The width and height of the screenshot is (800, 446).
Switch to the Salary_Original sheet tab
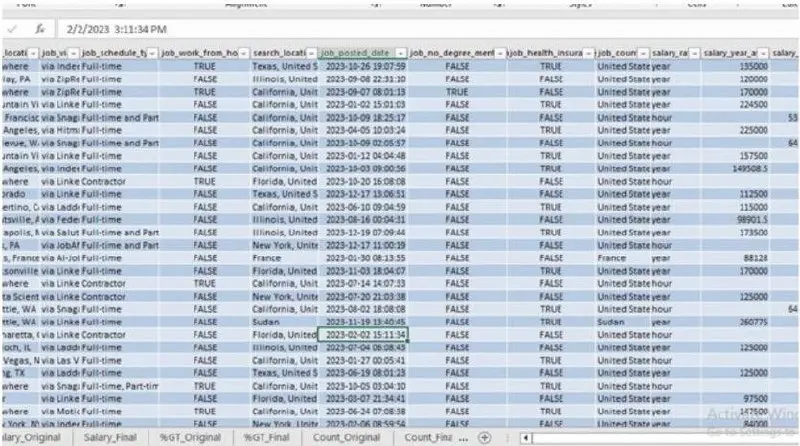tap(32, 437)
